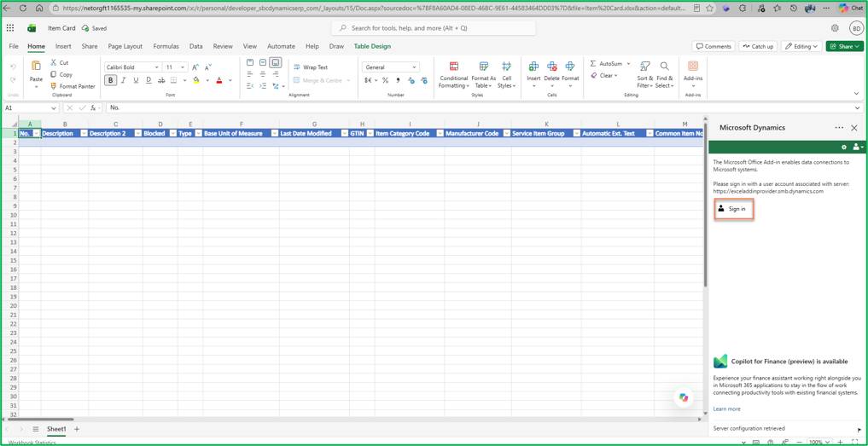Image resolution: width=868 pixels, height=446 pixels.
Task: Toggle bottom vertical alignment
Action: coord(276,62)
